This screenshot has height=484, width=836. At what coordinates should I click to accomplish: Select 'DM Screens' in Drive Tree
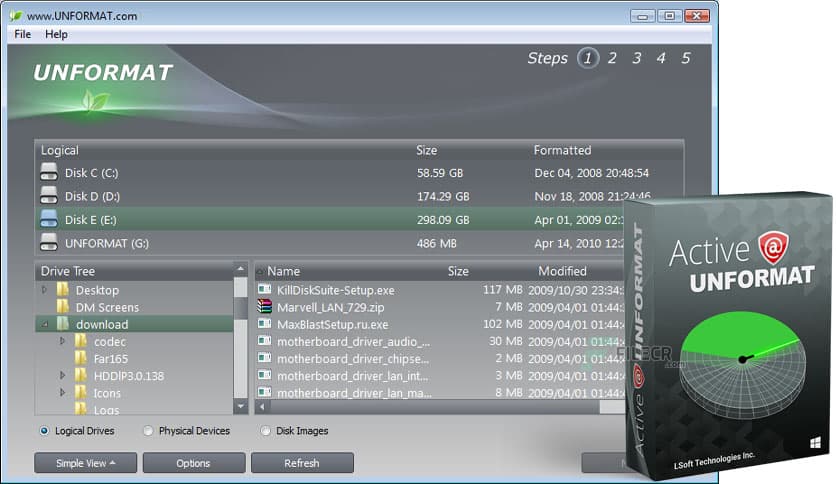107,307
